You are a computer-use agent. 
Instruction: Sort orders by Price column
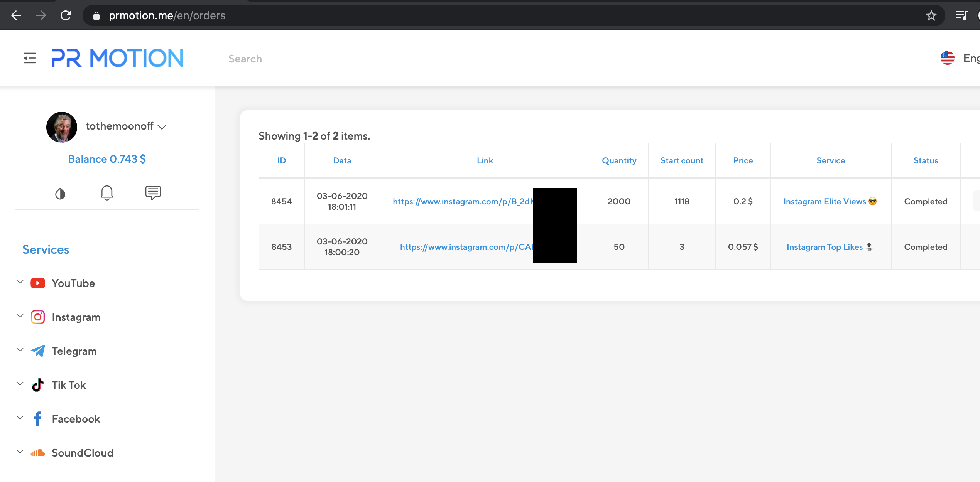coord(743,160)
